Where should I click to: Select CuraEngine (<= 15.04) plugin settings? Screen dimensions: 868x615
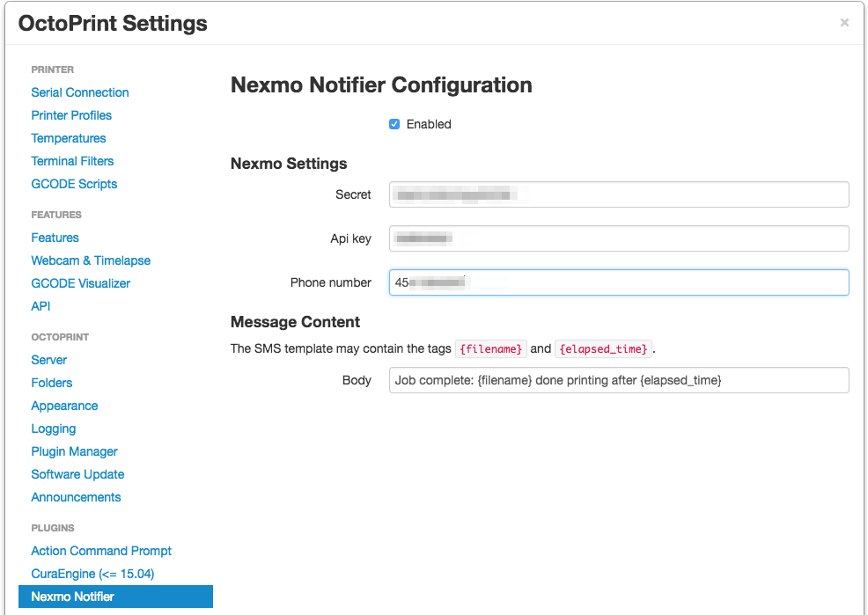[92, 574]
